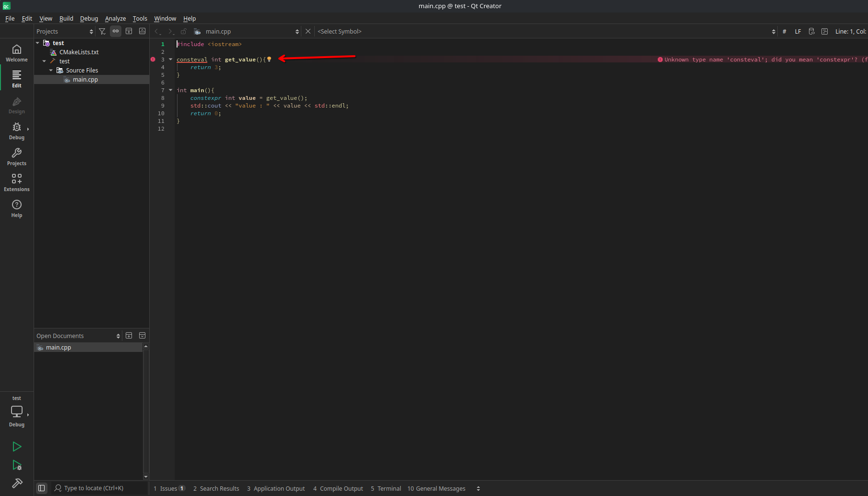Toggle the file write-permission lock icon
Viewport: 868px width, 496px height.
[x=183, y=31]
